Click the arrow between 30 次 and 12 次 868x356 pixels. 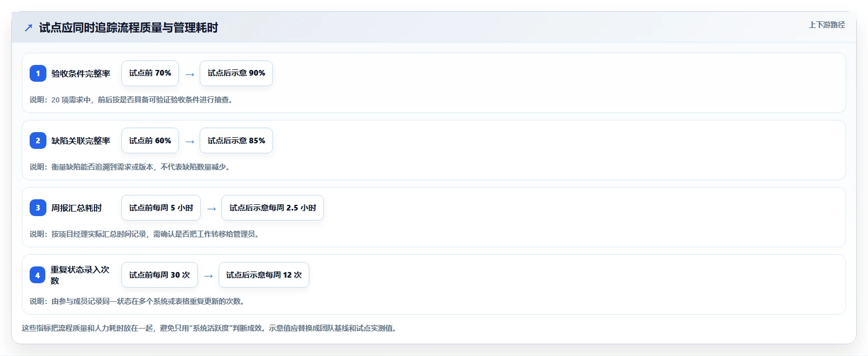coord(209,275)
